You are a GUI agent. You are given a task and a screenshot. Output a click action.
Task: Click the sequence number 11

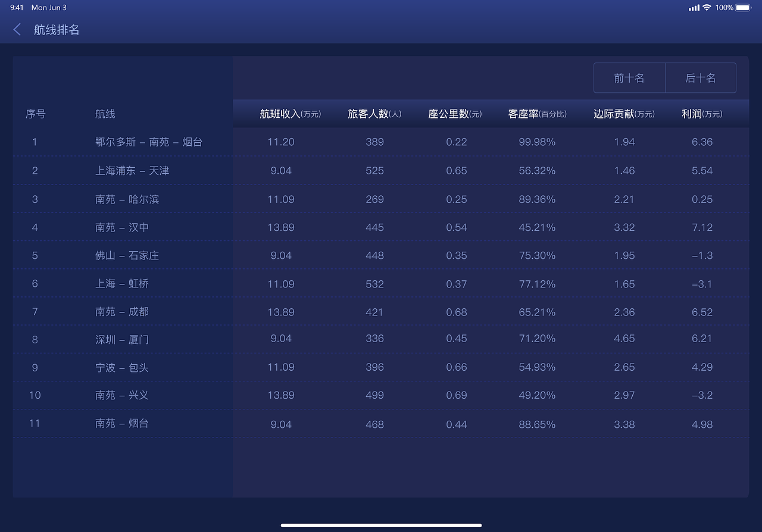click(x=35, y=423)
